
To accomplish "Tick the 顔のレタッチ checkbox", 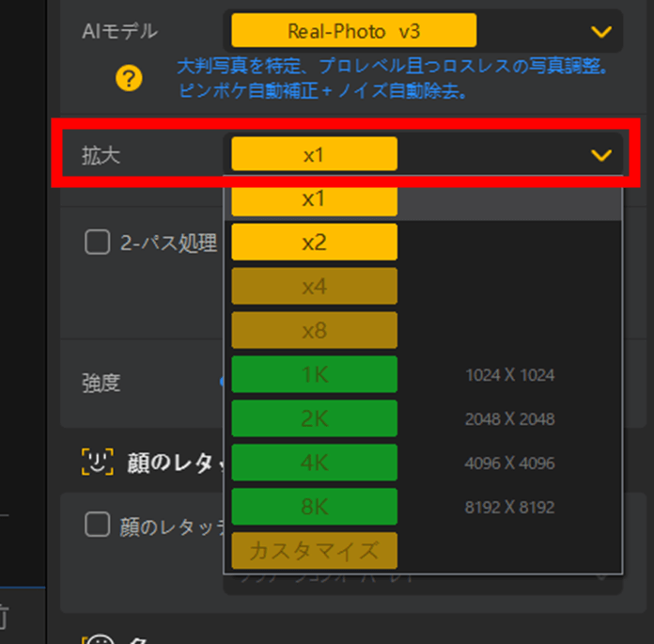I will [98, 526].
